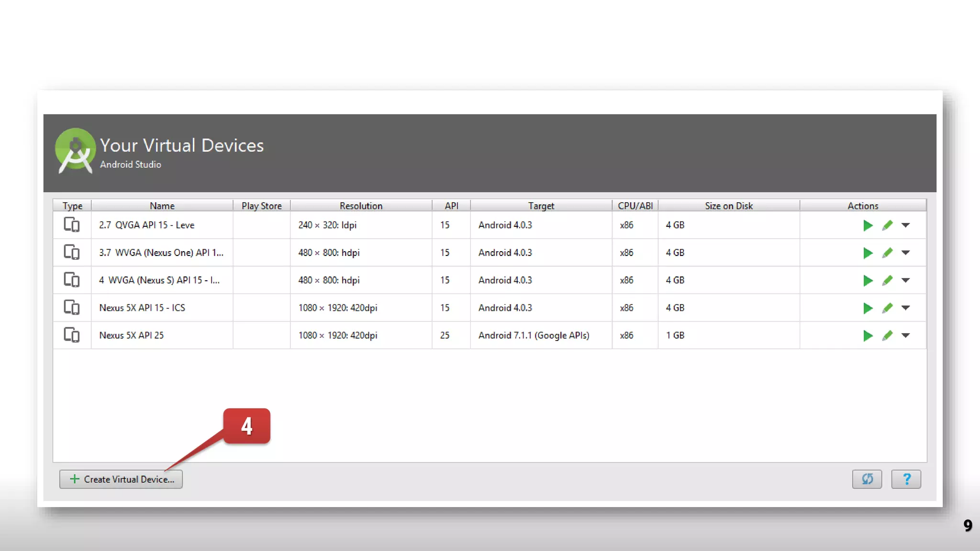This screenshot has width=980, height=551.
Task: Open more actions for 2.7 QVGA device
Action: tap(905, 225)
